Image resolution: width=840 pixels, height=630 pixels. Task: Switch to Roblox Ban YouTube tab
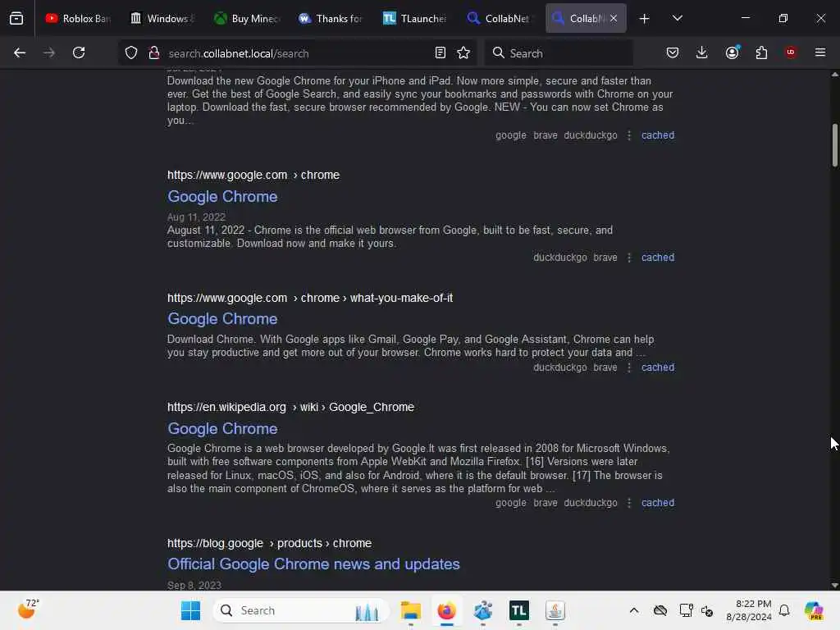(77, 19)
